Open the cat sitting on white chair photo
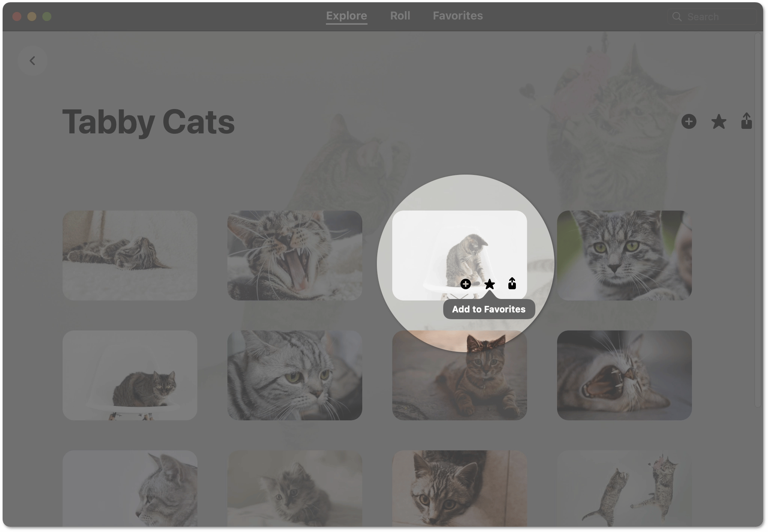The width and height of the screenshot is (768, 532). pos(130,375)
